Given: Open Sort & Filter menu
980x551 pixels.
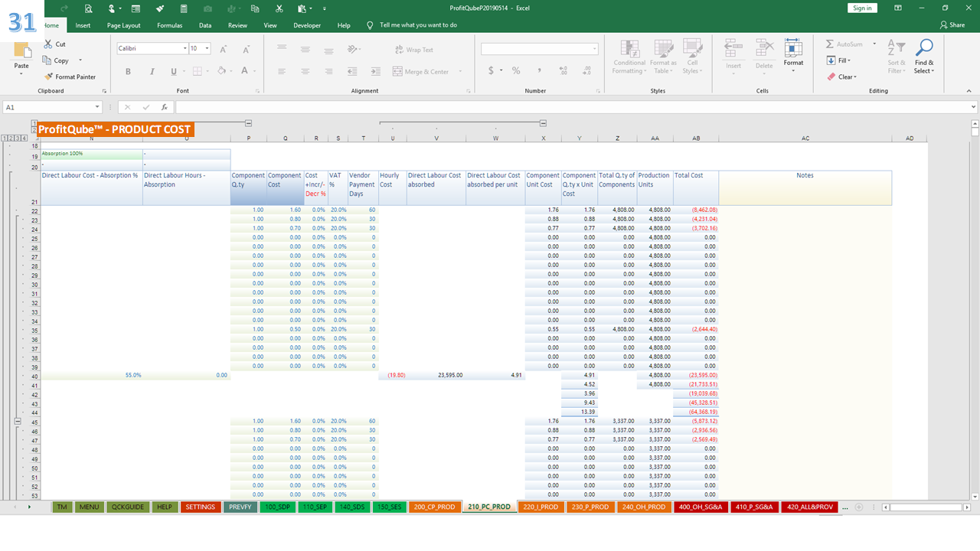Looking at the screenshot, I should point(896,57).
